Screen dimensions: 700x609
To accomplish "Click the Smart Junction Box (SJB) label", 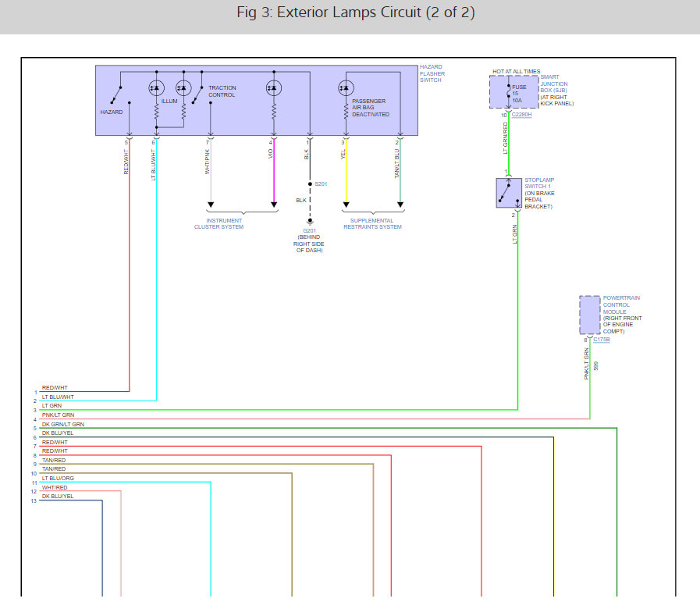I will (x=554, y=84).
